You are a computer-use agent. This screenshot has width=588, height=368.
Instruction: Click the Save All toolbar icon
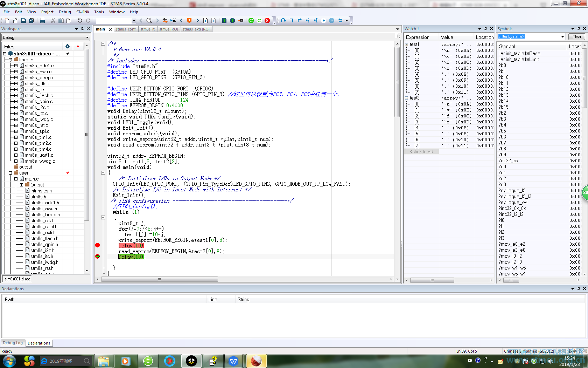pos(31,21)
